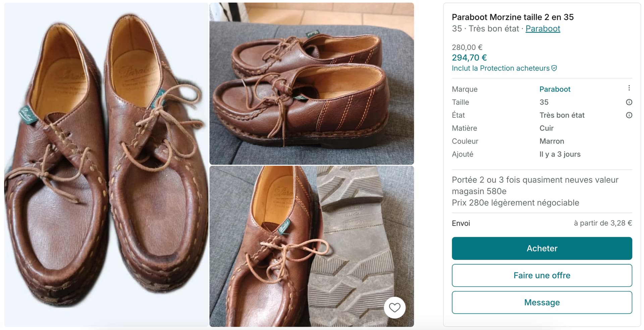Click the listing title Paraboot Morzine
The image size is (644, 330).
click(x=512, y=17)
